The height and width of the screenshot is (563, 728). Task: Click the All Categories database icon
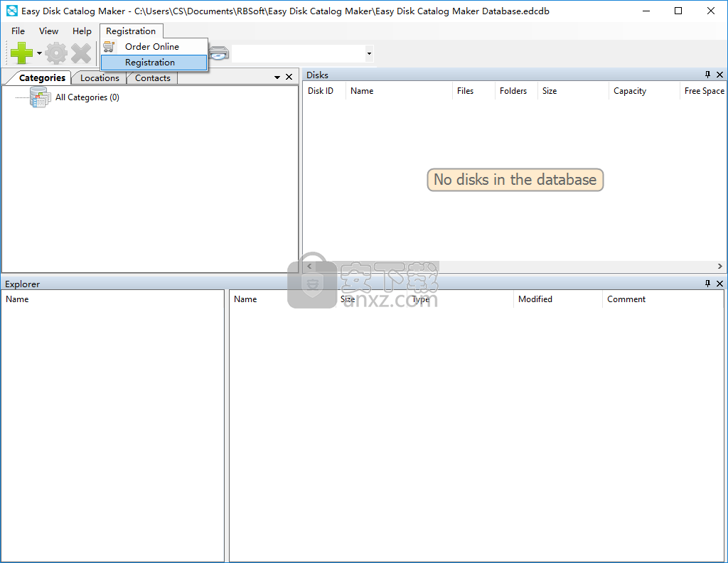pyautogui.click(x=41, y=97)
